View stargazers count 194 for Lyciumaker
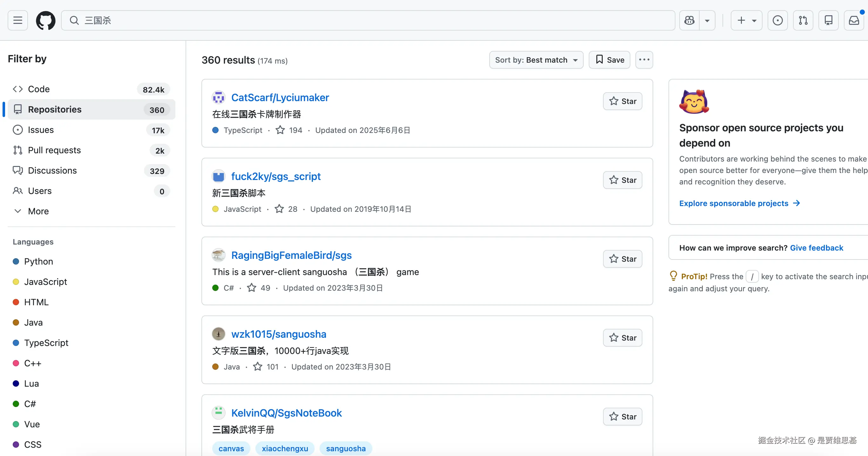Image resolution: width=868 pixels, height=456 pixels. 289,130
